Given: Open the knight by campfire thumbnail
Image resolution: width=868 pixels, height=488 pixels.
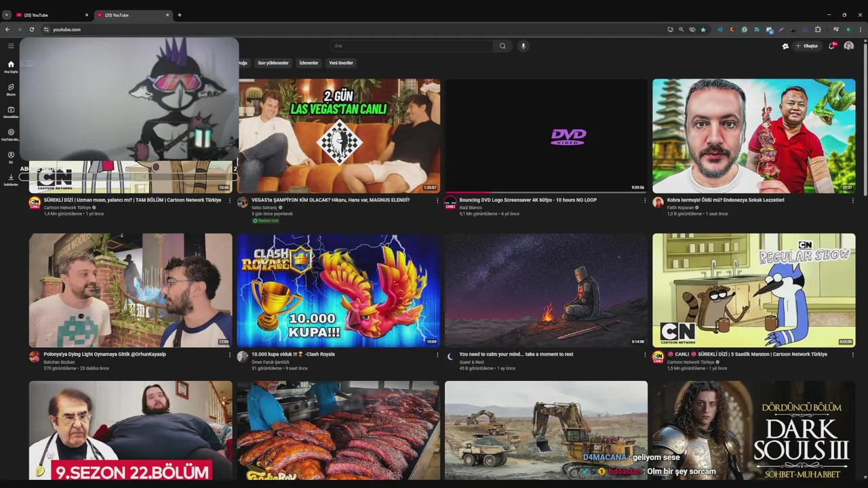Looking at the screenshot, I should (546, 290).
